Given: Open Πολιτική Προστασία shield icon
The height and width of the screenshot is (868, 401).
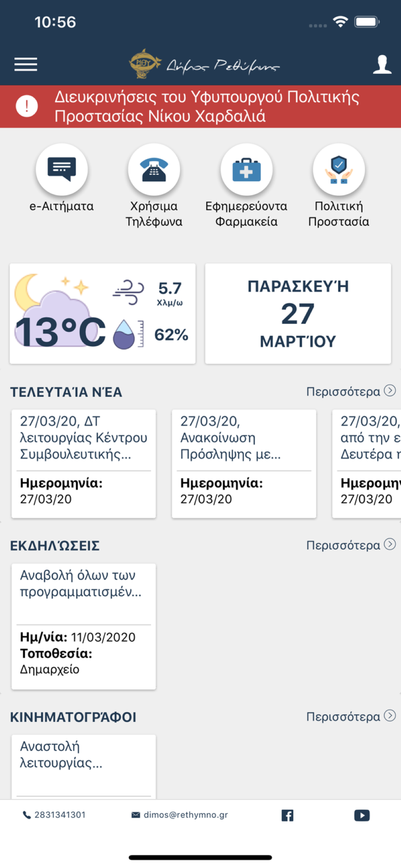Looking at the screenshot, I should [339, 170].
